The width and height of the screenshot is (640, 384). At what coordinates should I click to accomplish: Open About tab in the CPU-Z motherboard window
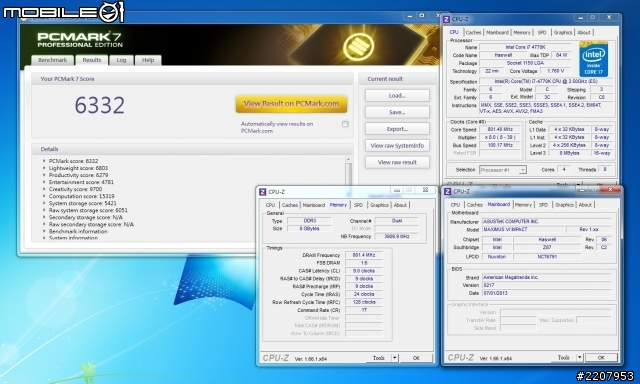585,205
